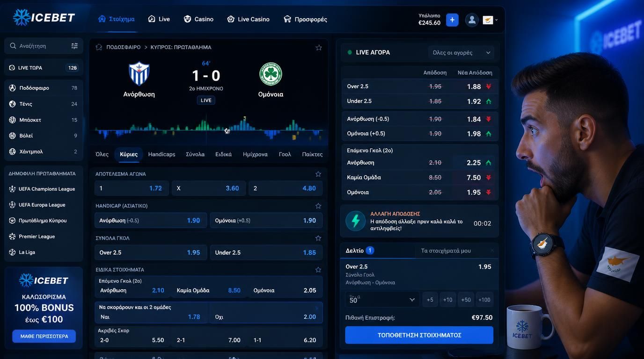Click the ΤΟΠΟΘΕΤΗΣΗ ΣΤΟΙΧΗΜΑΤΟΣ button
This screenshot has height=359, width=644.
pyautogui.click(x=419, y=335)
